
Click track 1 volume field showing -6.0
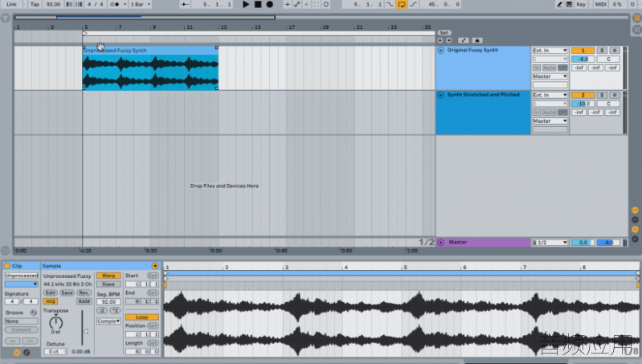pos(583,59)
